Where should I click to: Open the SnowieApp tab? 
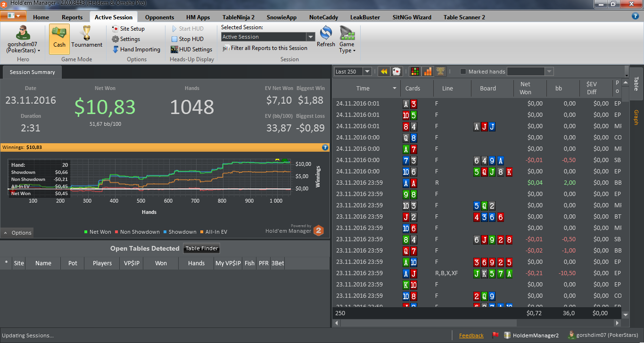coord(281,17)
